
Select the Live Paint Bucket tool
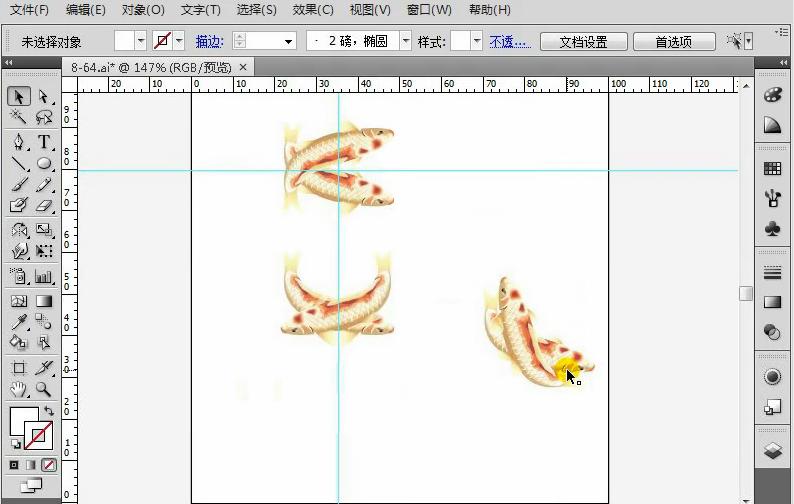[x=19, y=342]
